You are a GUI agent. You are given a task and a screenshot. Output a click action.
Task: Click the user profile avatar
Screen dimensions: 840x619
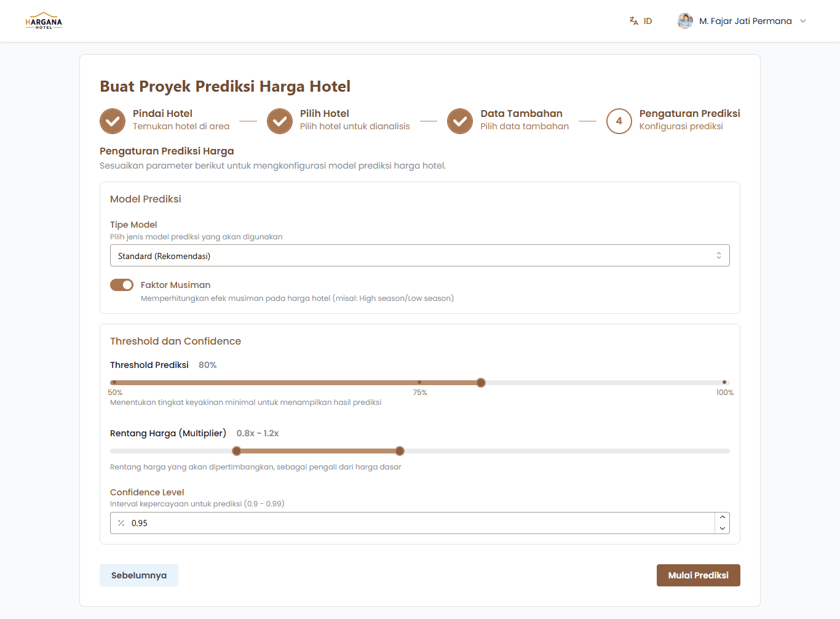(x=685, y=21)
